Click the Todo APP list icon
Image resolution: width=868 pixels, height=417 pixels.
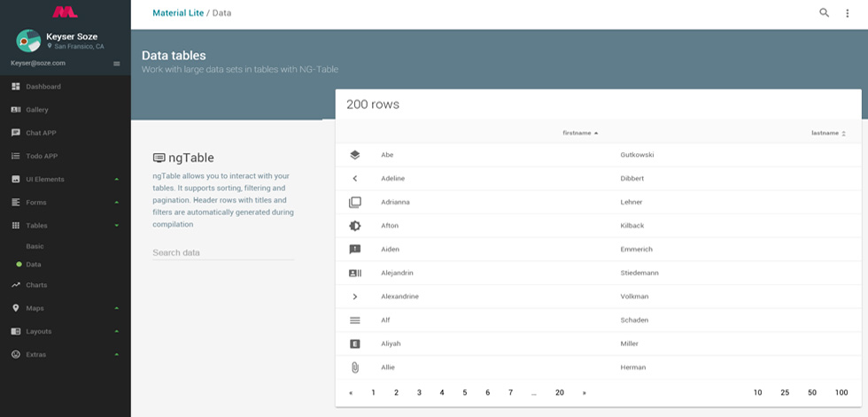(x=16, y=156)
